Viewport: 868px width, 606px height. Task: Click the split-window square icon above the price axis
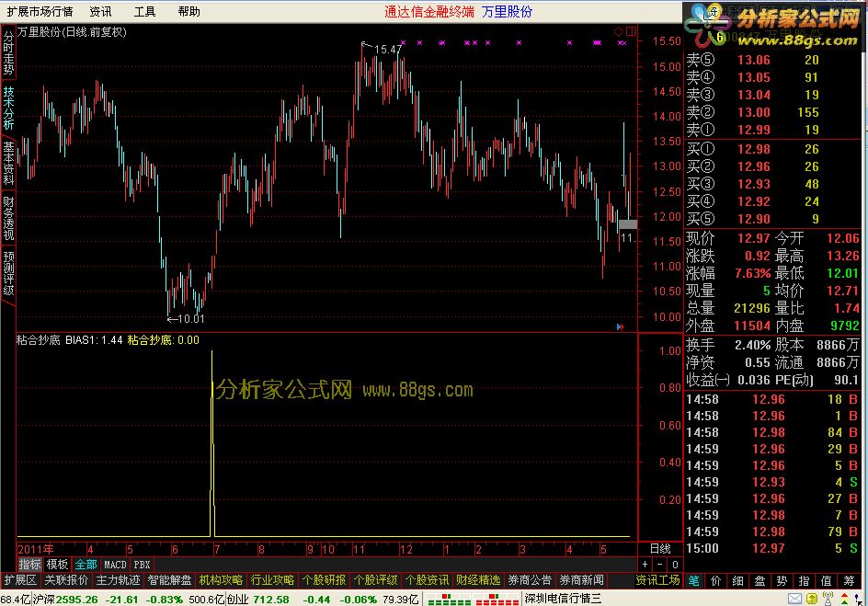point(631,31)
